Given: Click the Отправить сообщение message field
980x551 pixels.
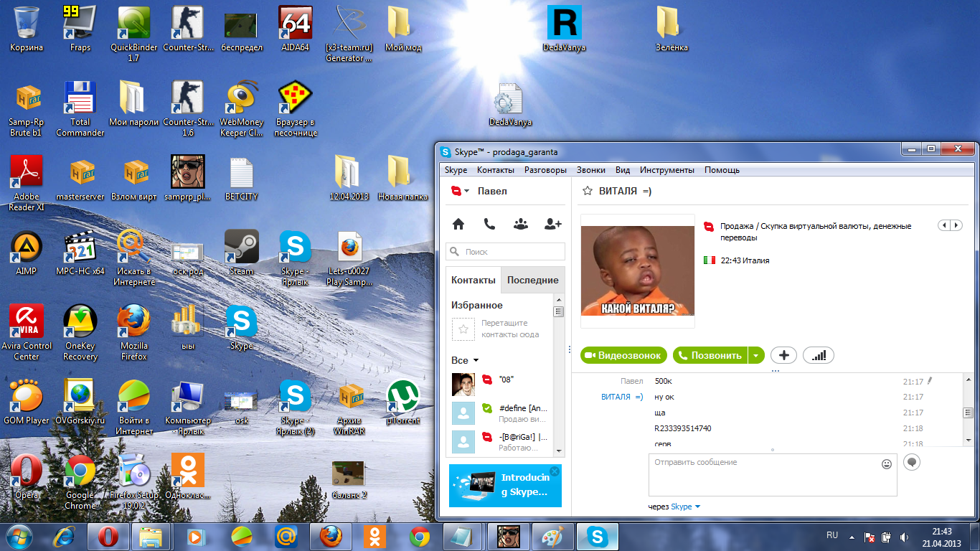Looking at the screenshot, I should (x=773, y=474).
